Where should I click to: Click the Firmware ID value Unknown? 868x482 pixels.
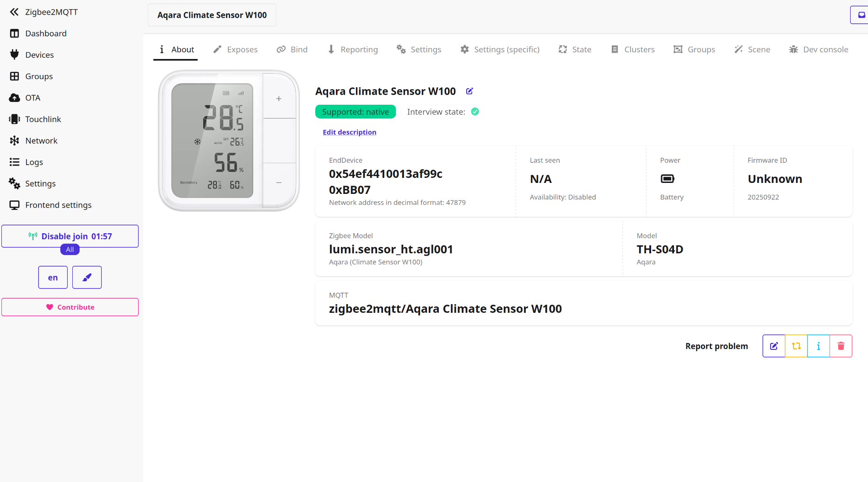pos(775,179)
